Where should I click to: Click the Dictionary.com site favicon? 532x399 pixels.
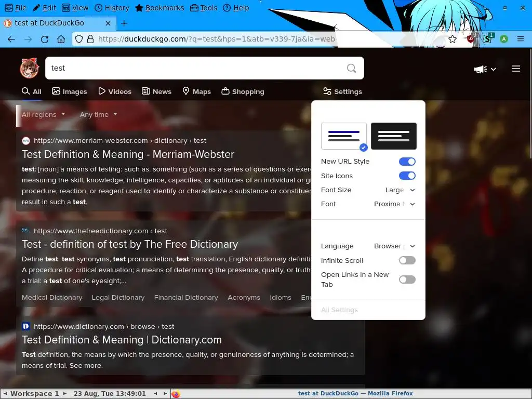pos(26,326)
